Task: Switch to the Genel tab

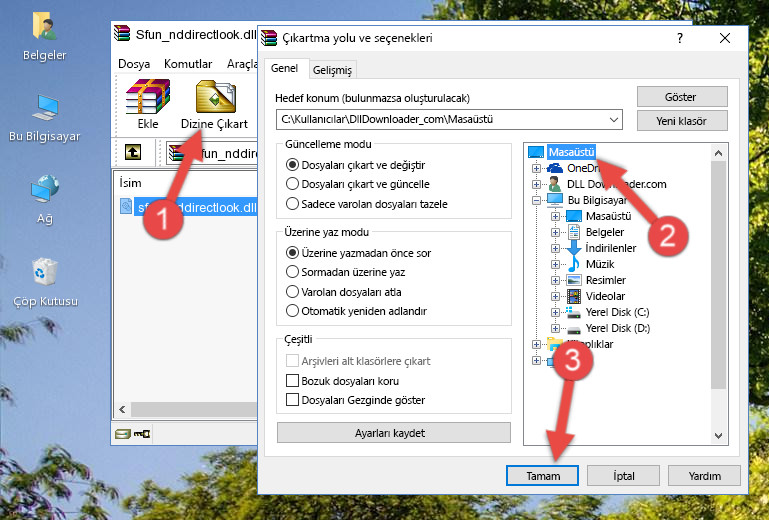Action: [x=285, y=68]
